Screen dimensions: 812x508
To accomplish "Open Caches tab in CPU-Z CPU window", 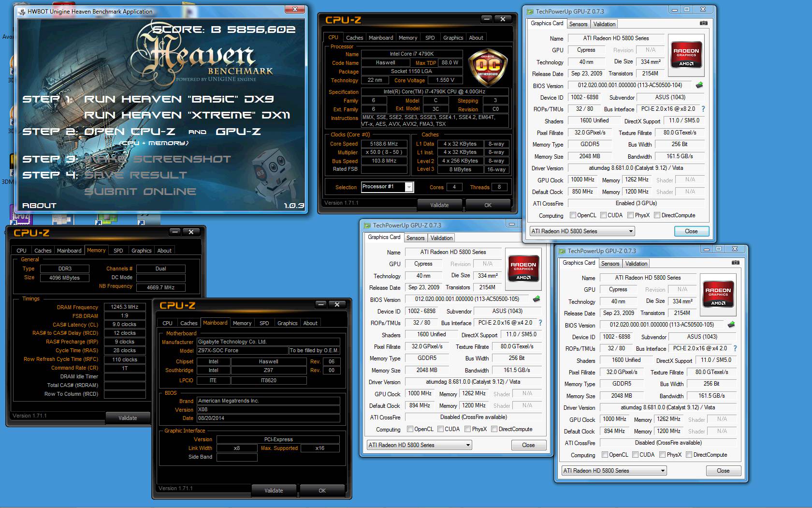I will [x=354, y=38].
